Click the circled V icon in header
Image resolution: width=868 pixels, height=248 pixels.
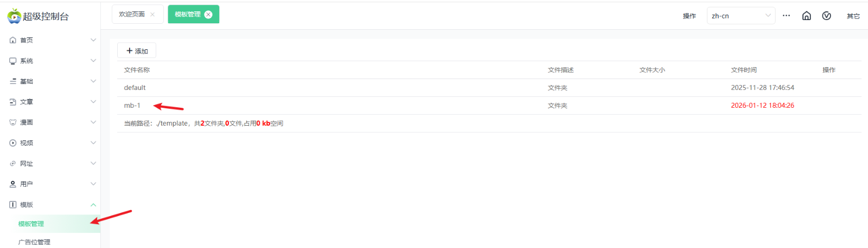point(826,16)
